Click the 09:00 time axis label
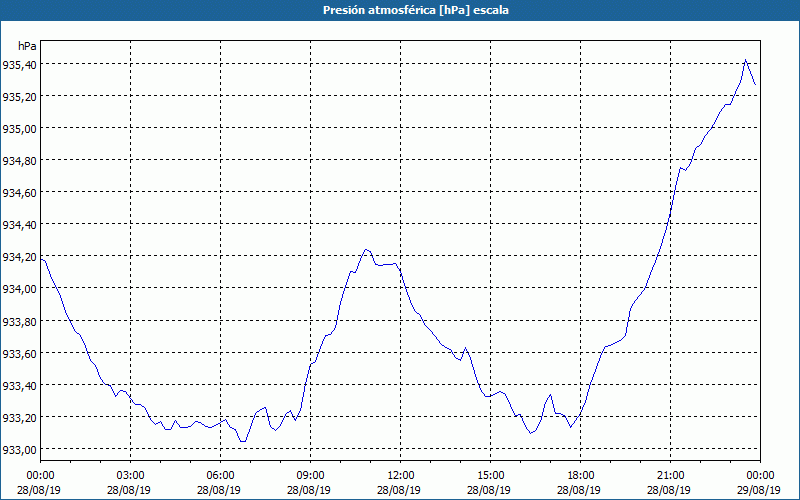This screenshot has width=800, height=500. point(310,476)
